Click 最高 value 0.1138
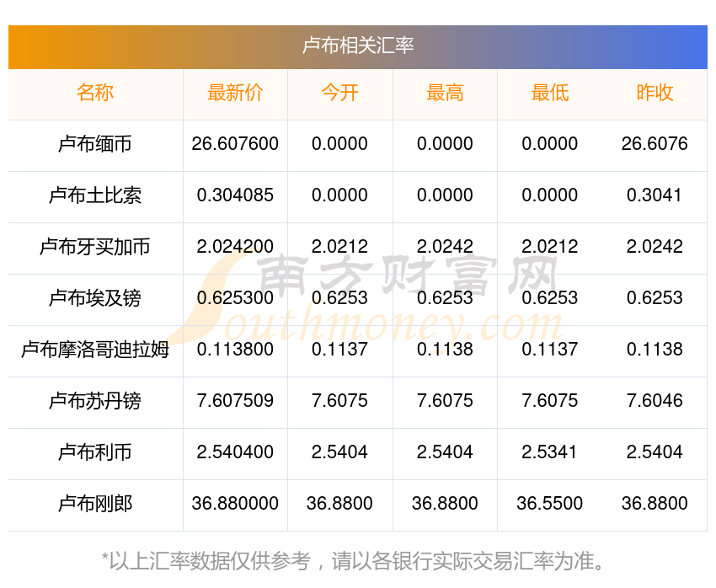The image size is (716, 588). (x=445, y=350)
